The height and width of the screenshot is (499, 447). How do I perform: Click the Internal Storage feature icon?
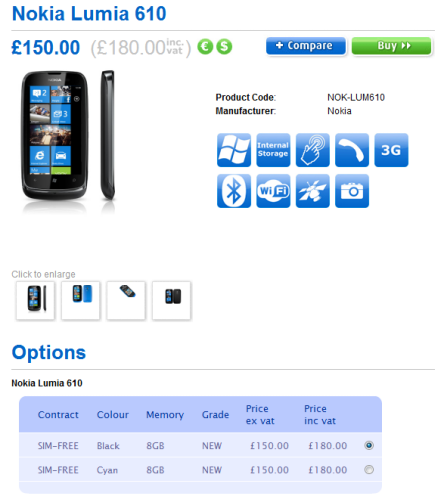coord(273,150)
